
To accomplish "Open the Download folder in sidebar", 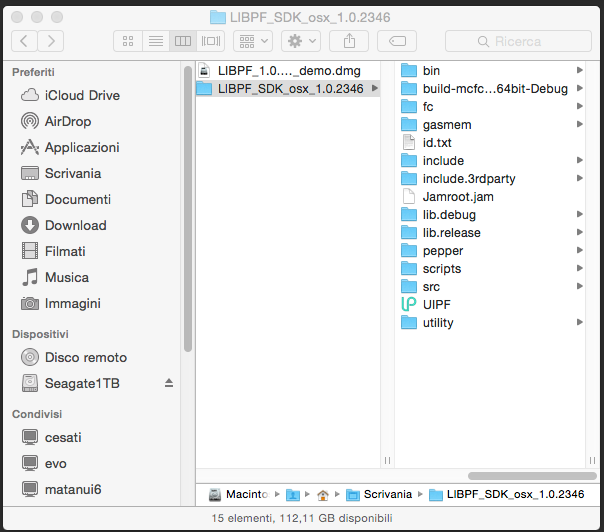I will coord(75,225).
